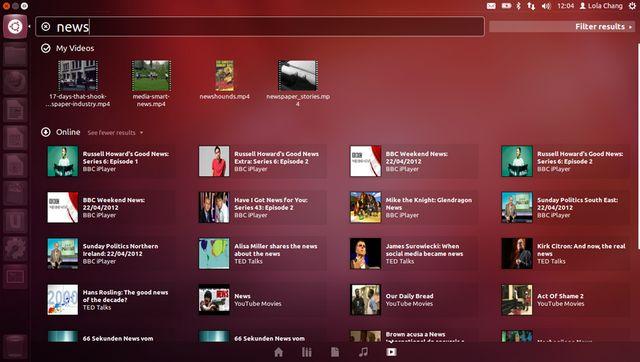The image size is (640, 362).
Task: Switch to the Applications lens icon
Action: coord(307,352)
